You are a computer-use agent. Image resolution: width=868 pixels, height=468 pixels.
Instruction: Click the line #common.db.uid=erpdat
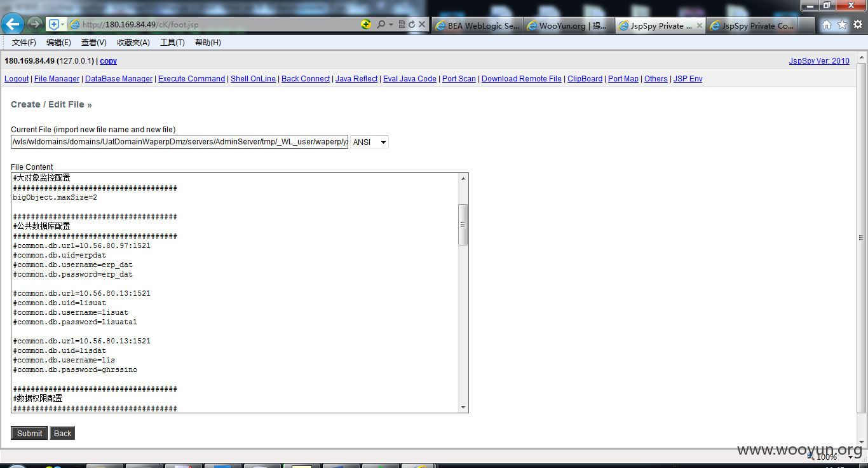pyautogui.click(x=60, y=255)
